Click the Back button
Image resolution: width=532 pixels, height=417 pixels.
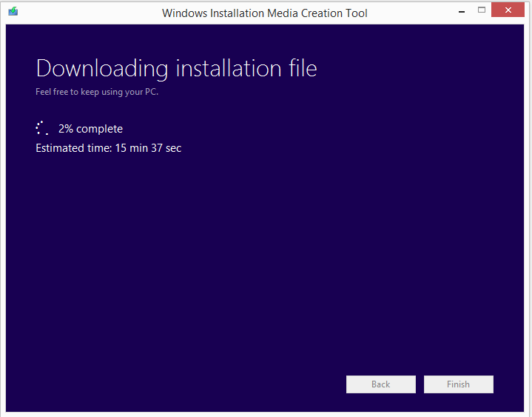[380, 384]
